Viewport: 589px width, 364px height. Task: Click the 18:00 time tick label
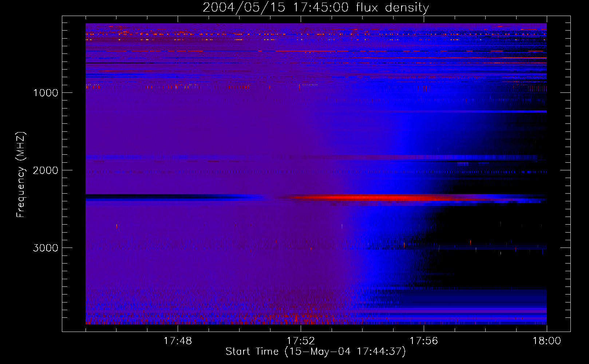tap(547, 341)
